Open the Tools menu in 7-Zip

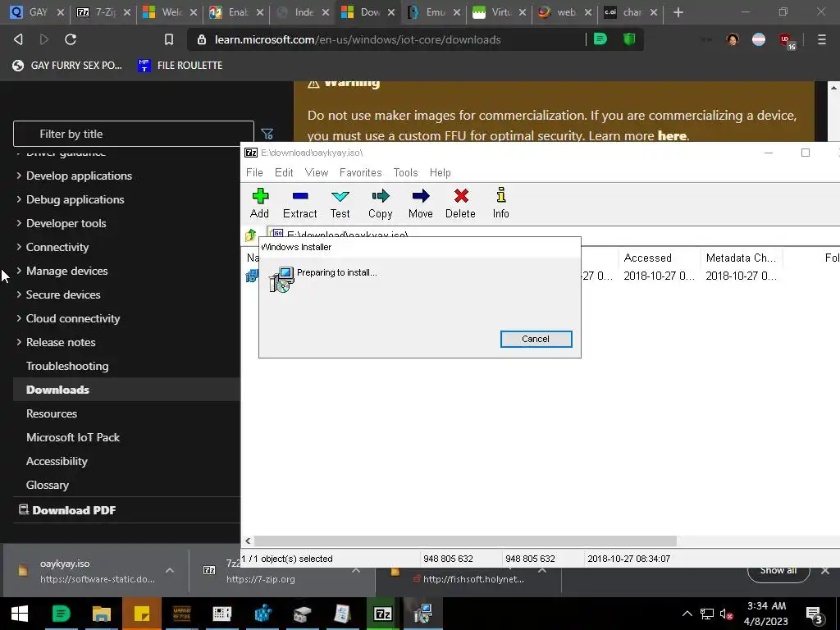tap(405, 172)
